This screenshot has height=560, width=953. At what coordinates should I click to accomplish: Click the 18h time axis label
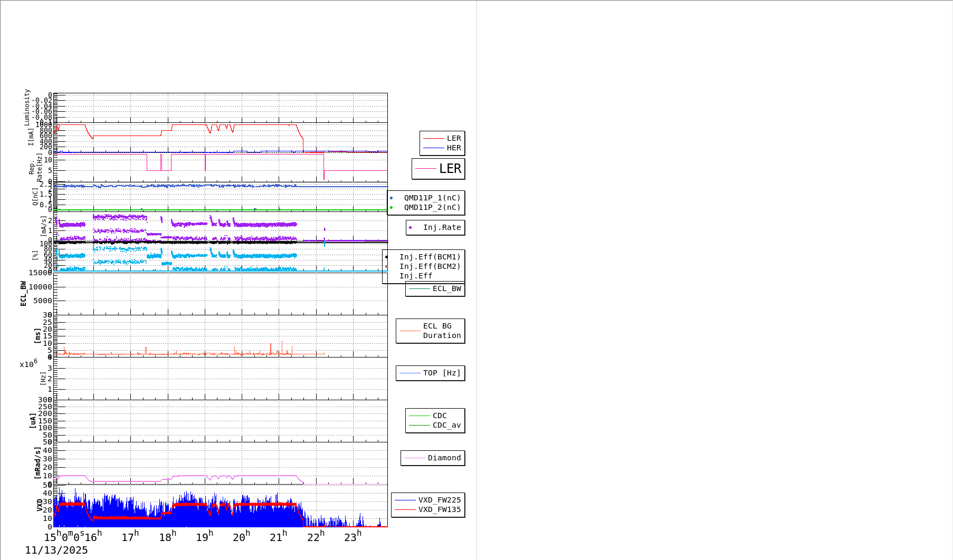click(167, 537)
